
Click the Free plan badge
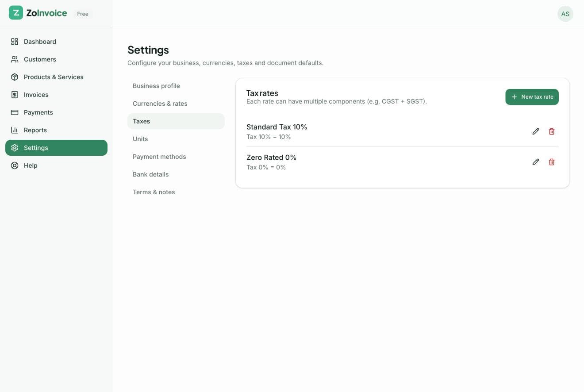click(x=83, y=14)
